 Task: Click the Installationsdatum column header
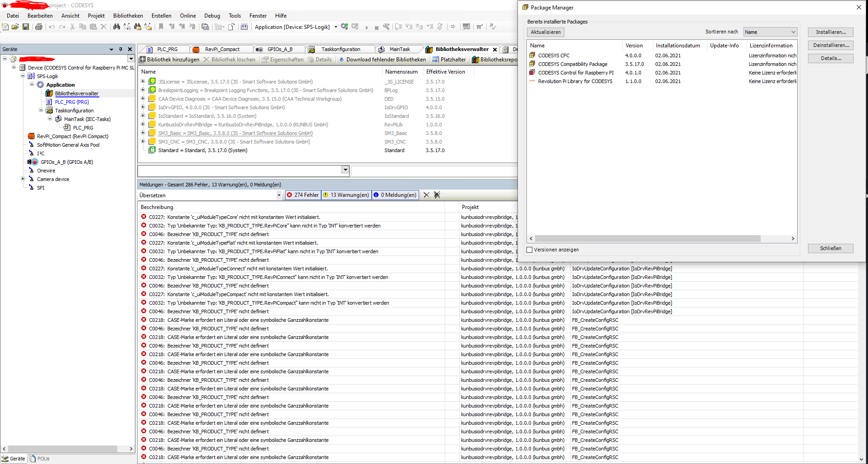click(x=678, y=46)
